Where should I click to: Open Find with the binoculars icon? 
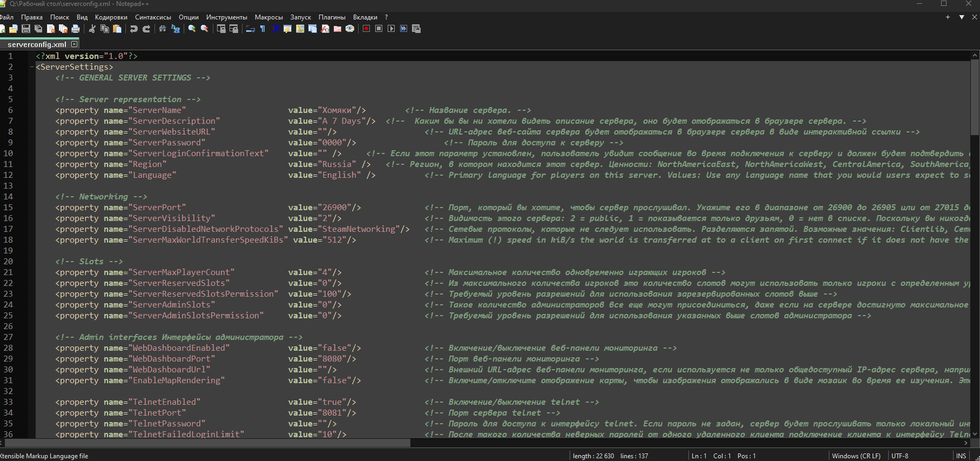[x=163, y=29]
